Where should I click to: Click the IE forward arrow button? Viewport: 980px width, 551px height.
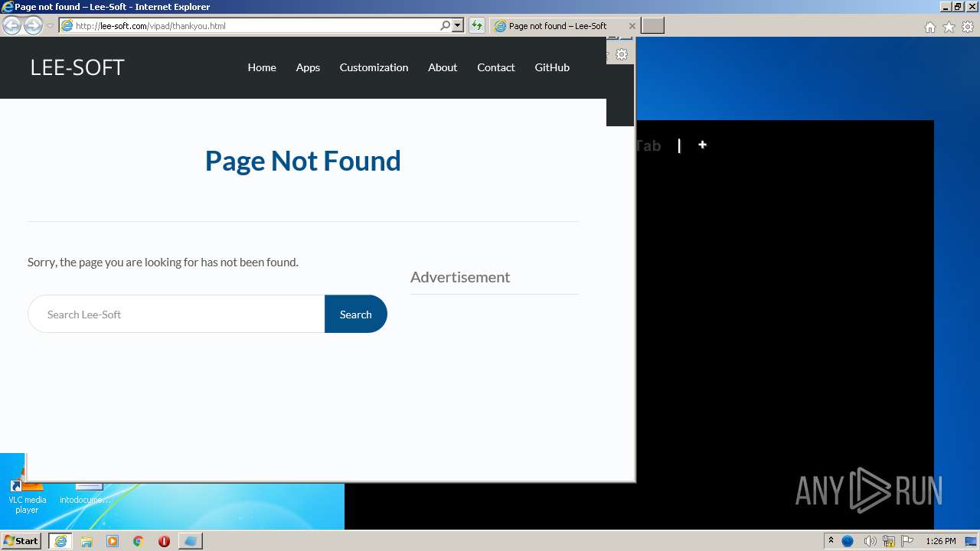33,26
